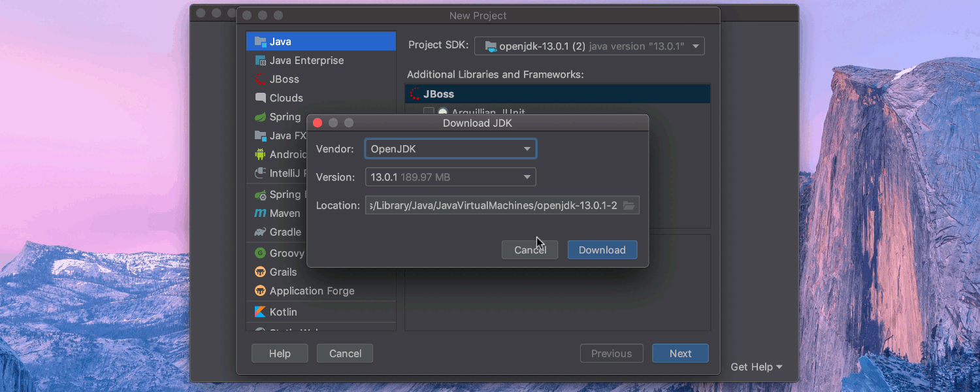Select the Spring Initializr leaf-with-power icon

pos(260,195)
